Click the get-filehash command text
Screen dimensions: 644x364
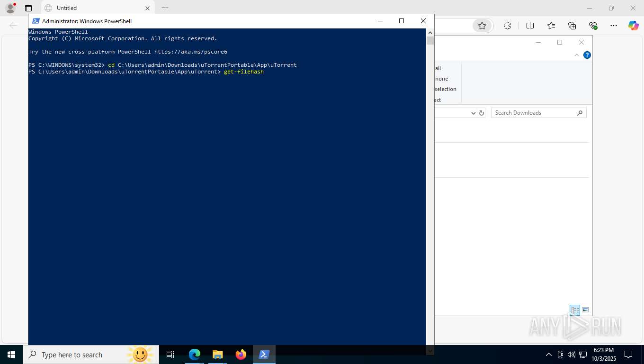click(244, 72)
